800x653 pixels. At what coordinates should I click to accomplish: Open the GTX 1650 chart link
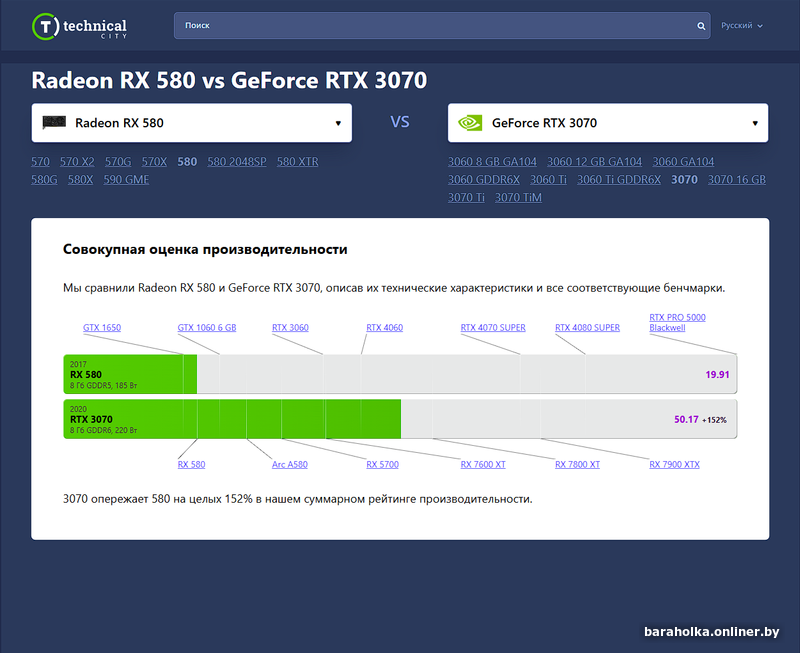tap(102, 328)
